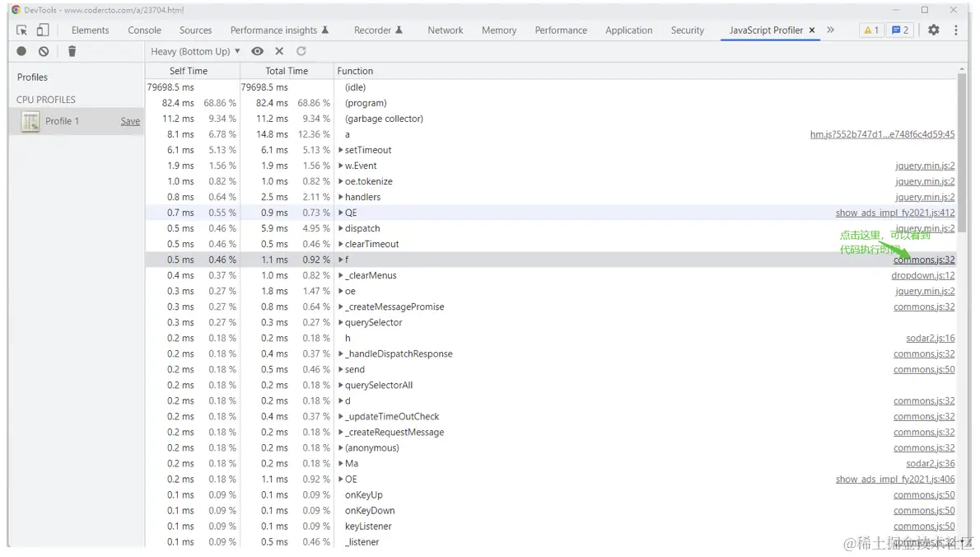
Task: Open the commons.js:32 link on row f
Action: tap(924, 260)
